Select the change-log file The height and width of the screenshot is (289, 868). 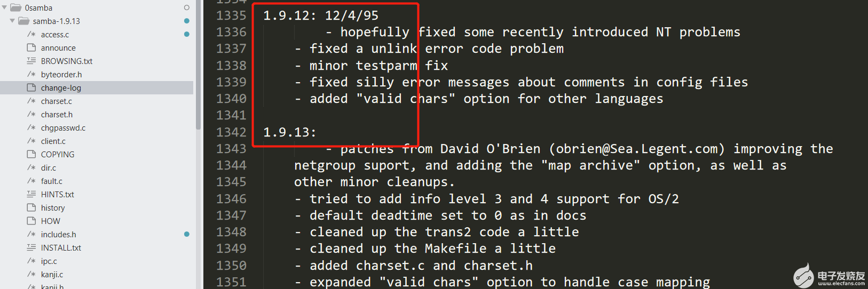tap(61, 88)
